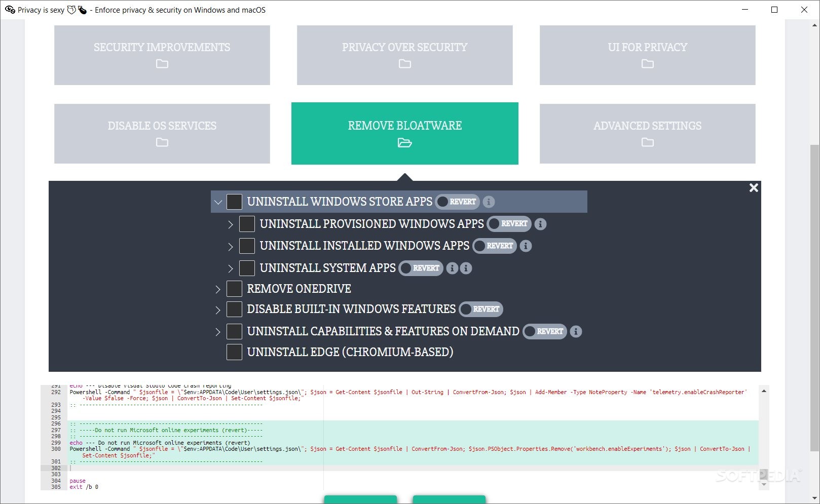Viewport: 820px width, 504px height.
Task: Toggle Revert for Uninstall Windows Store Apps
Action: click(458, 202)
